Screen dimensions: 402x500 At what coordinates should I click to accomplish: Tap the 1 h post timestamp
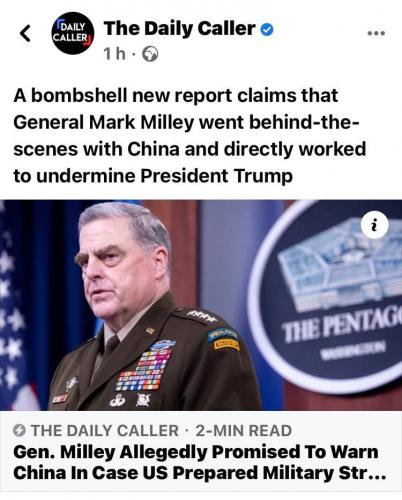click(x=115, y=54)
